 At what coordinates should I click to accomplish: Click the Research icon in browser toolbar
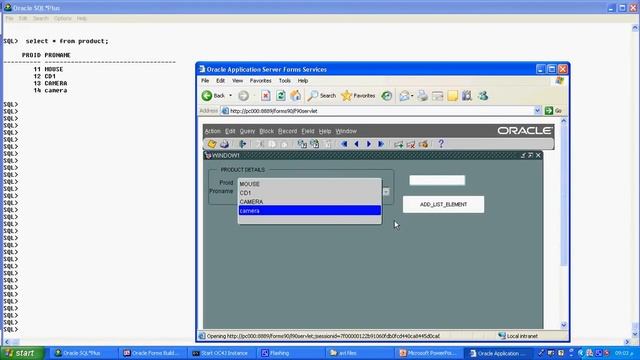pyautogui.click(x=467, y=96)
